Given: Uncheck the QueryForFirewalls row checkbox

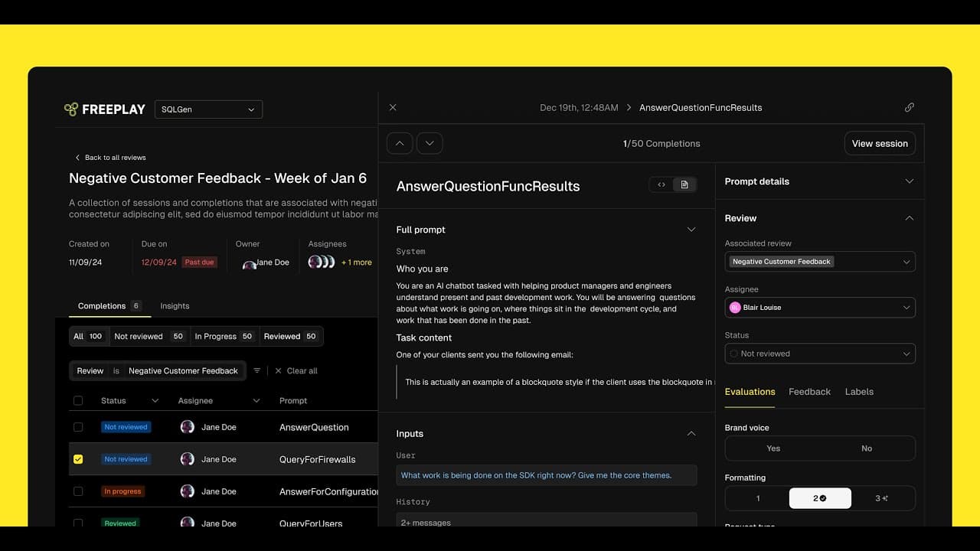Looking at the screenshot, I should (x=78, y=459).
